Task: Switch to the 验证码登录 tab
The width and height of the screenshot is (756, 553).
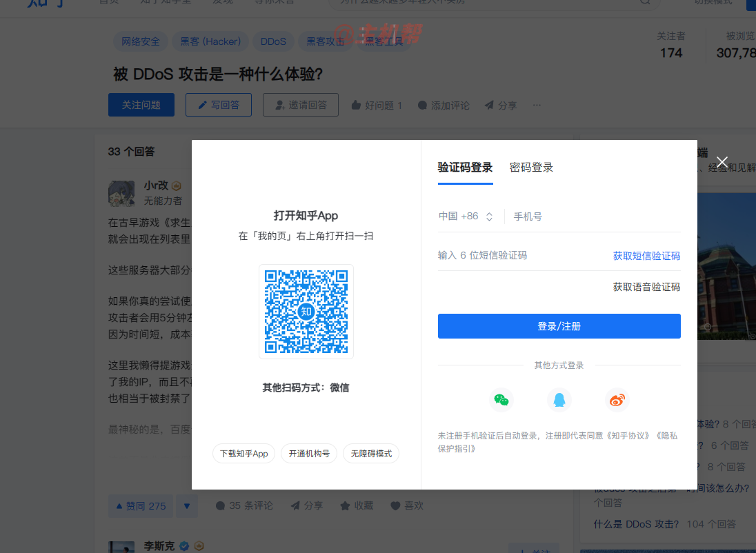Action: coord(466,168)
